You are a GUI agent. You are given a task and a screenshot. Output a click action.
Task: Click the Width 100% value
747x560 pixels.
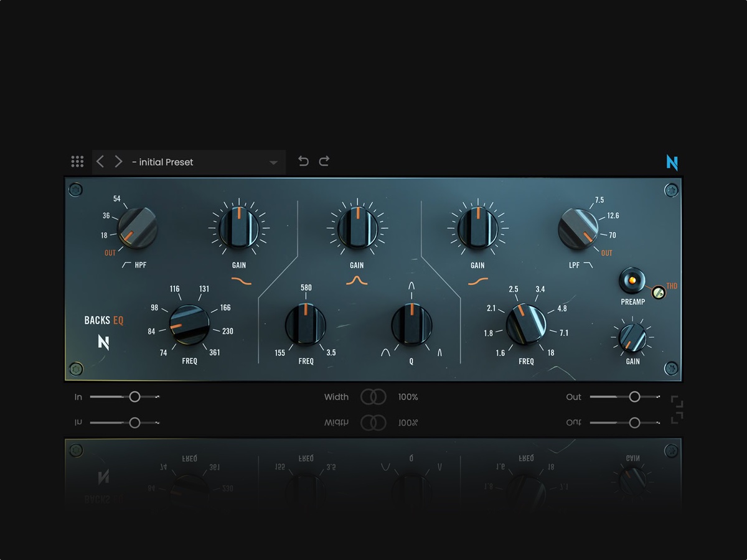[408, 396]
